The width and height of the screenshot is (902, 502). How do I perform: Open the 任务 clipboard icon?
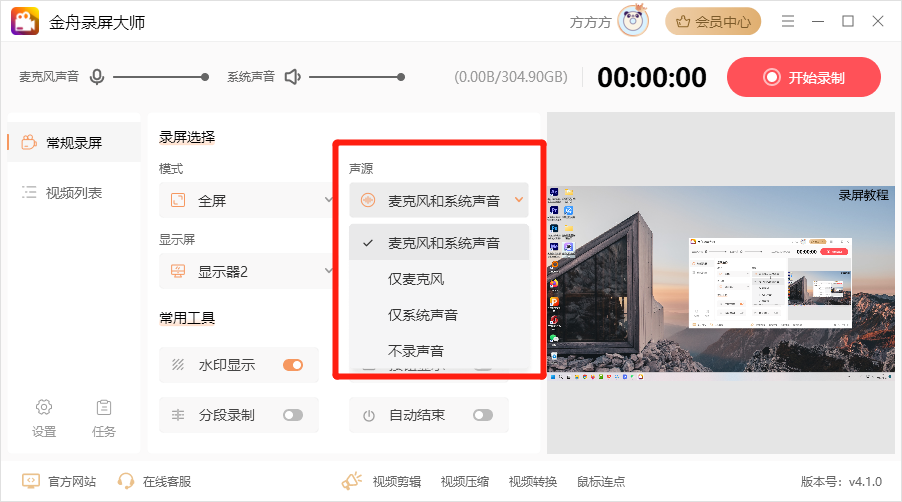tap(103, 407)
